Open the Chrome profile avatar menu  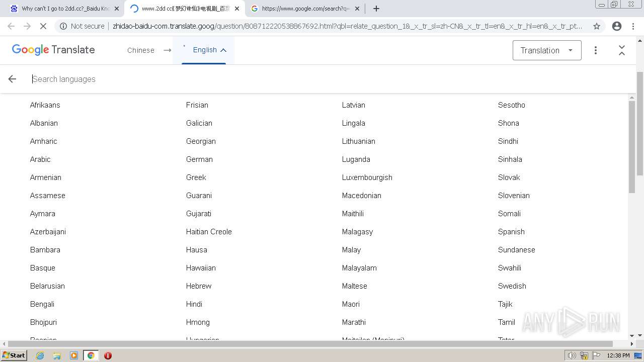tap(617, 26)
